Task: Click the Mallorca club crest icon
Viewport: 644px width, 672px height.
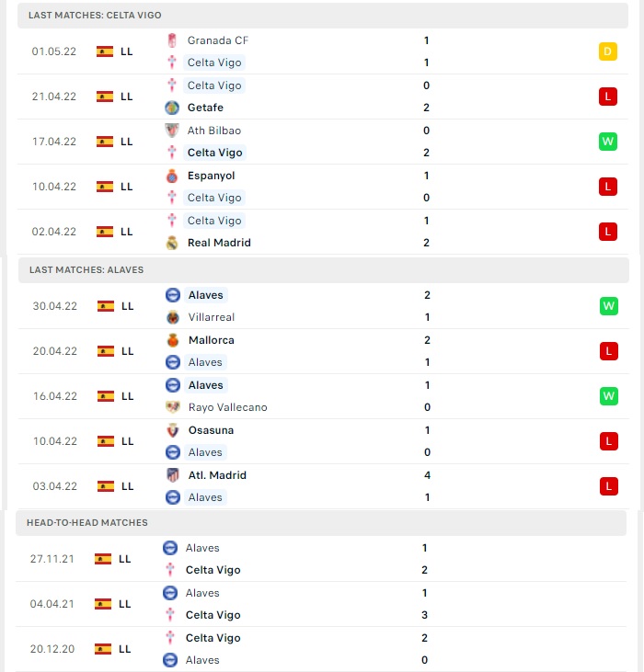Action: (x=173, y=340)
